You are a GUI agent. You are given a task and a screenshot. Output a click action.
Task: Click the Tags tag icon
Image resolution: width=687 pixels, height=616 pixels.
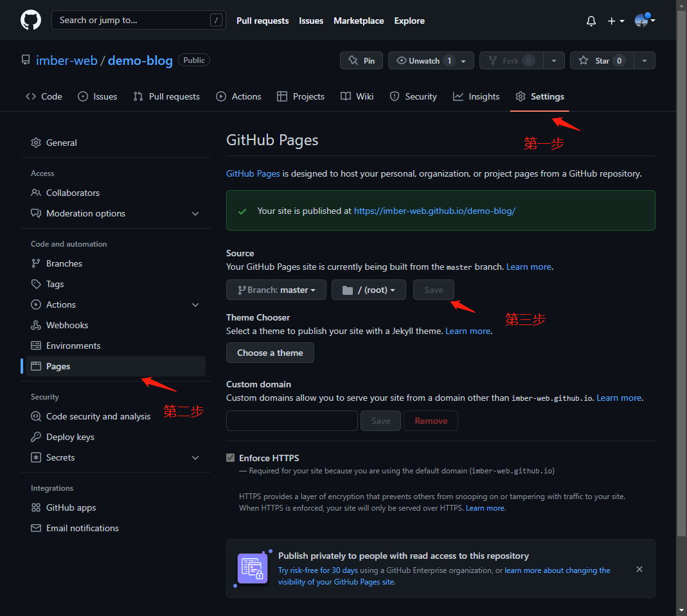click(x=36, y=284)
